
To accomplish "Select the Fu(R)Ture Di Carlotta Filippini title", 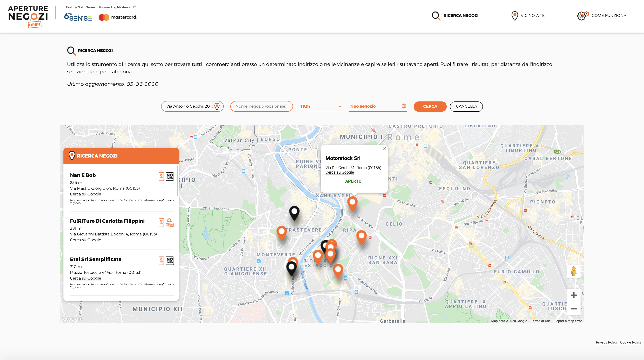I will pyautogui.click(x=107, y=221).
